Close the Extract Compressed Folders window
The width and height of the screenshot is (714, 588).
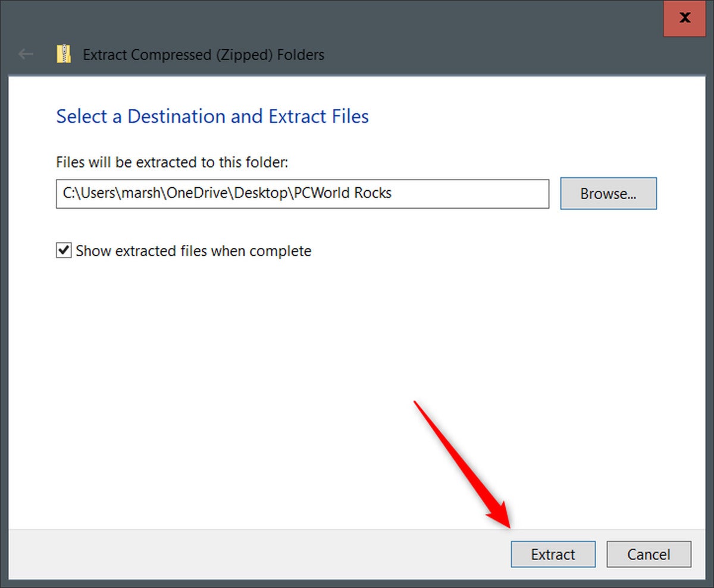(685, 18)
